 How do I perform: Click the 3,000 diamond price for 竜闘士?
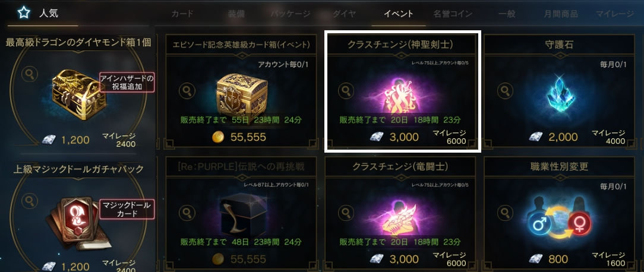pyautogui.click(x=394, y=259)
